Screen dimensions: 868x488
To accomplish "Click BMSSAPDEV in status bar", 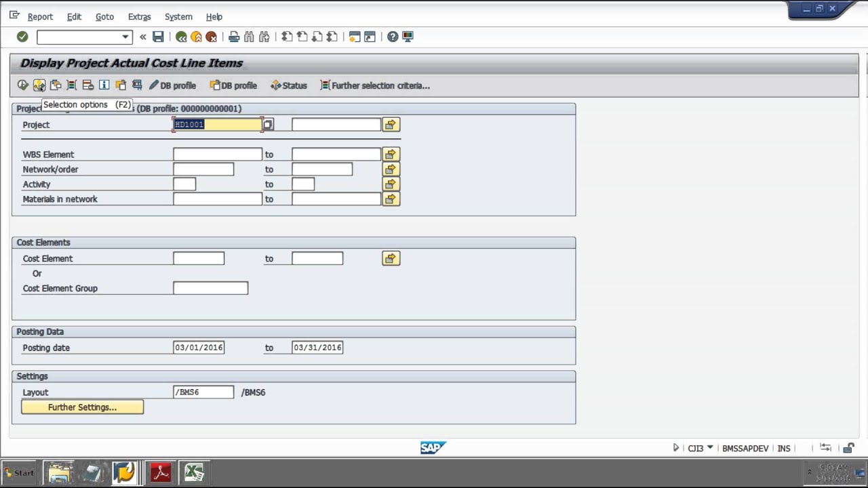I will pos(745,449).
